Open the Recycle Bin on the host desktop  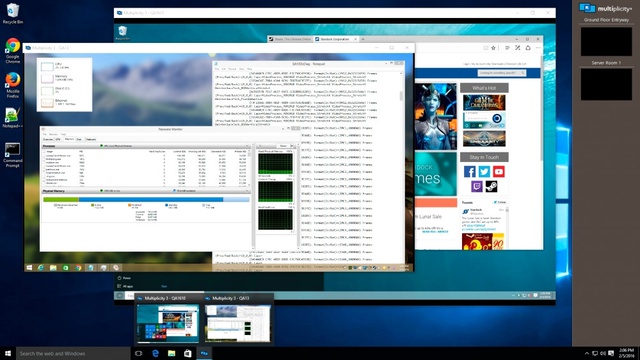[13, 13]
